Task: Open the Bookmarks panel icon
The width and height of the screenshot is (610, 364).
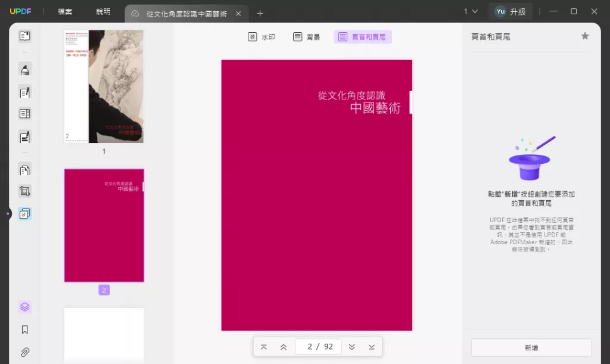Action: pos(24,330)
